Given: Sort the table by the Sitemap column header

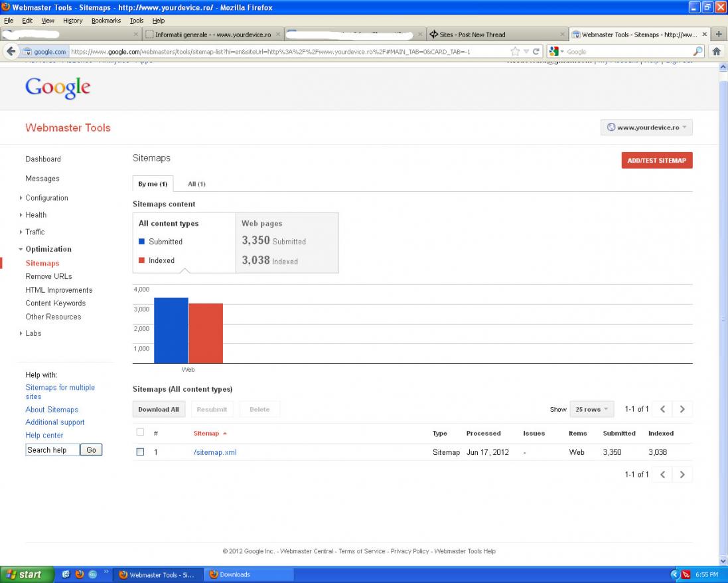Looking at the screenshot, I should [x=210, y=434].
